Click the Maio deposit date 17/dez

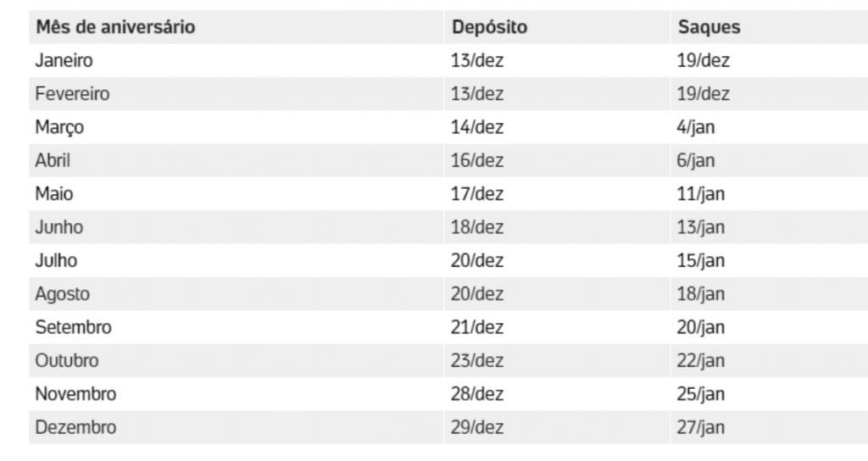click(477, 194)
